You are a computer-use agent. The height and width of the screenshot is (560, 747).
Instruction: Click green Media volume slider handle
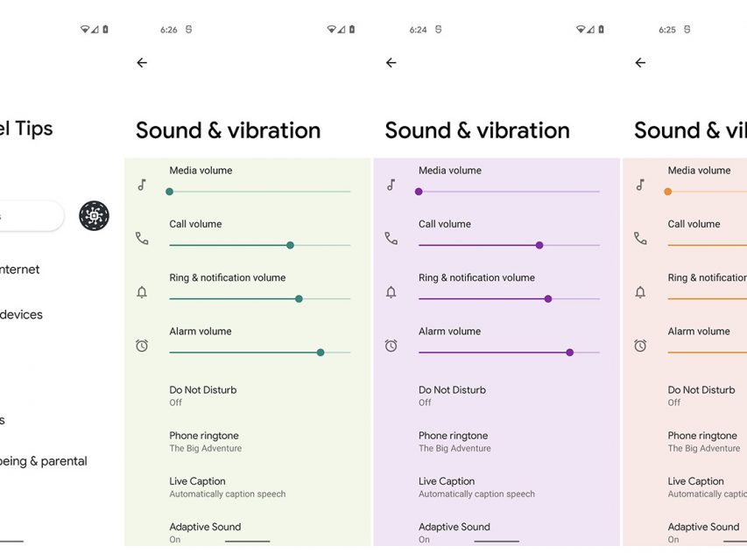[170, 192]
